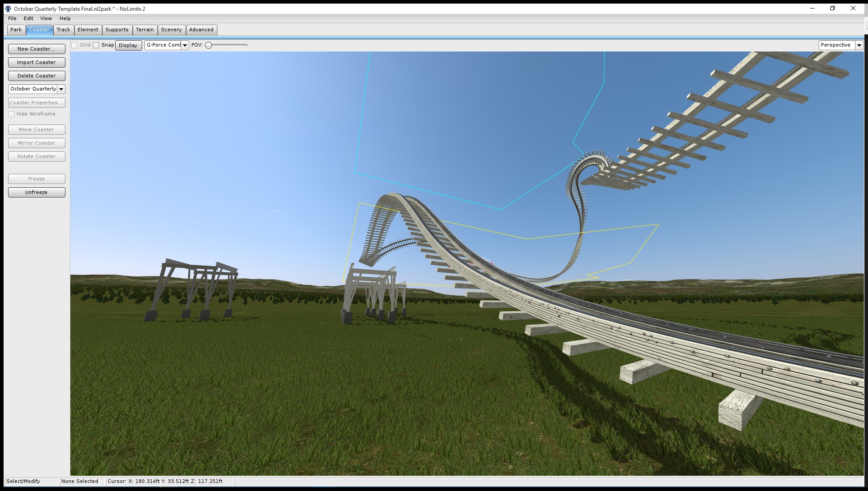Switch to the Terrain tab
The height and width of the screenshot is (491, 868).
[x=144, y=30]
